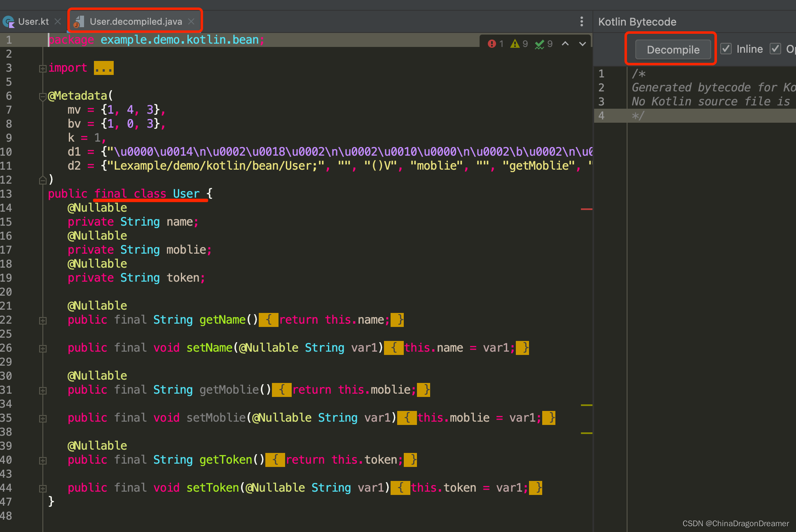Click the package name example.demo.kotlin.bean
This screenshot has height=532, width=796.
coord(180,40)
